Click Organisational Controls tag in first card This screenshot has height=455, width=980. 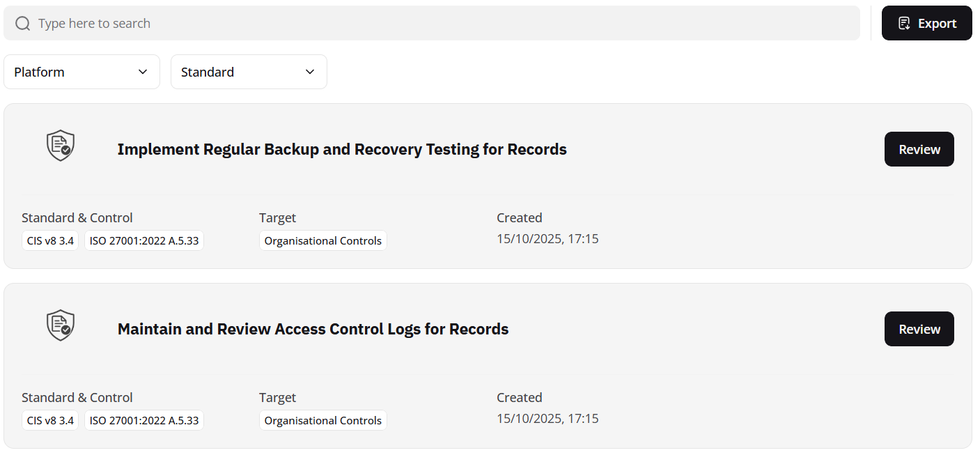(323, 241)
